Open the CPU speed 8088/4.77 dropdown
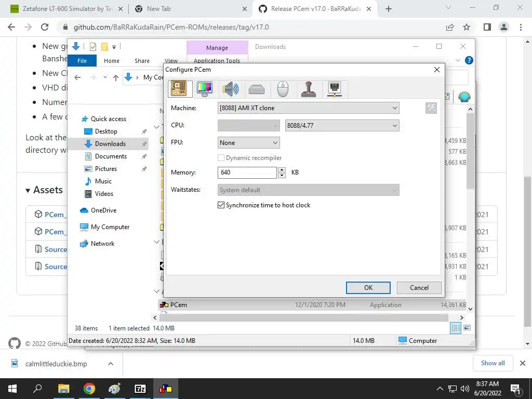The height and width of the screenshot is (399, 532). coord(342,126)
